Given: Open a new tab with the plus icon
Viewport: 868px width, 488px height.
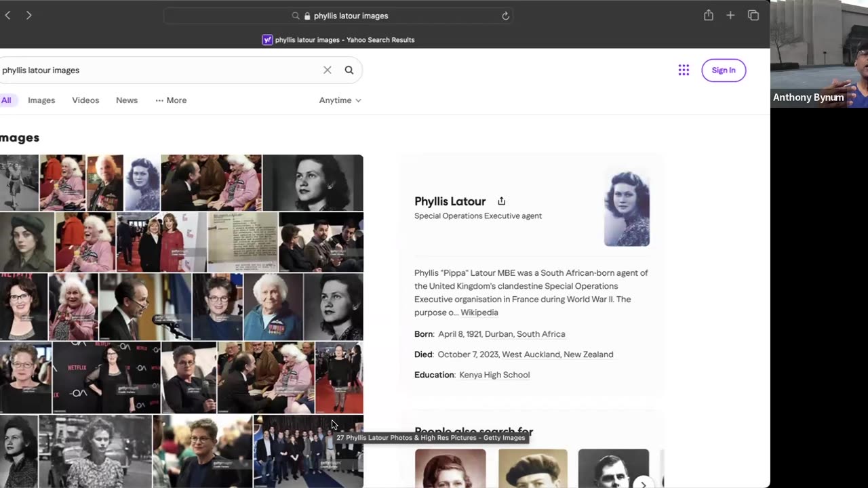Looking at the screenshot, I should click(x=730, y=15).
